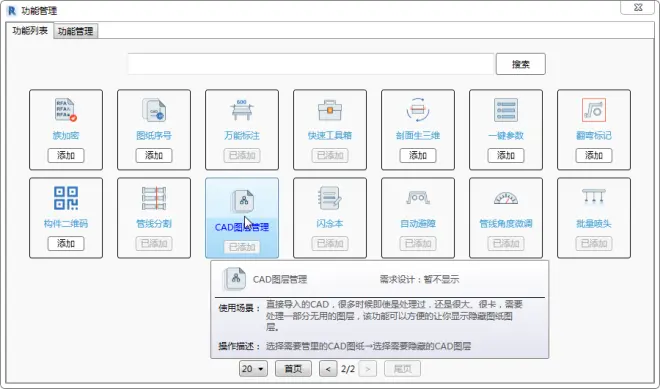The width and height of the screenshot is (660, 389).
Task: Click the 族加密 family encryption icon
Action: (x=66, y=110)
